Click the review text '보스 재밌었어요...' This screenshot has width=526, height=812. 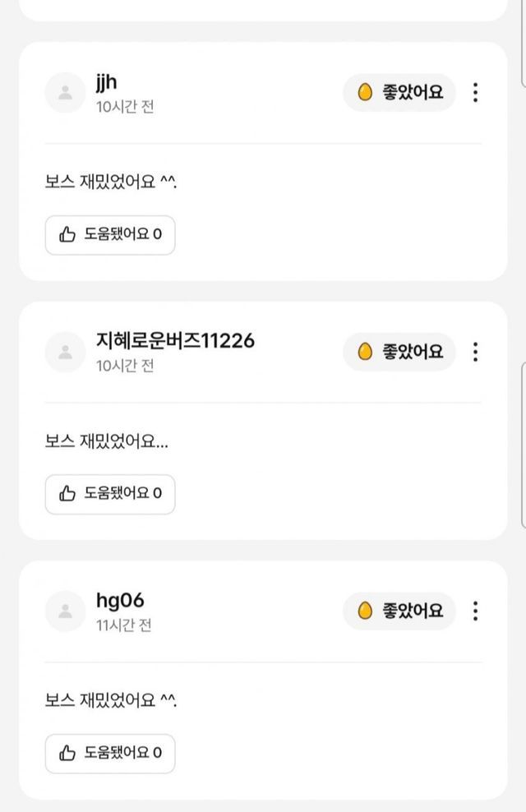(x=106, y=441)
